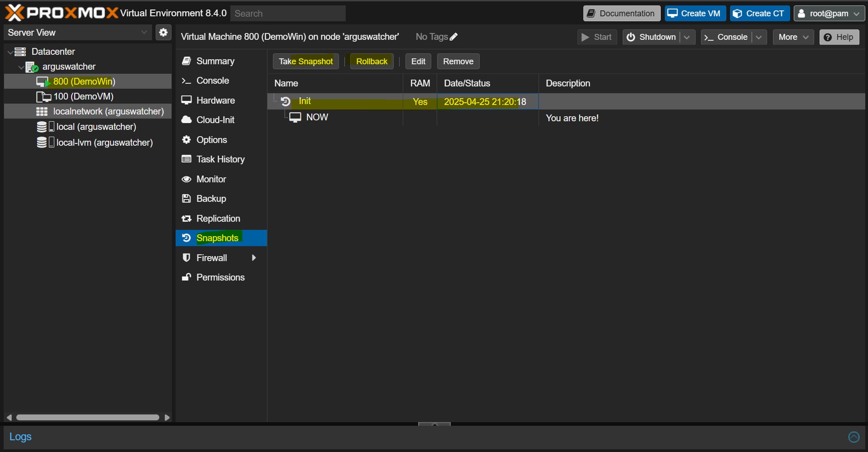Screen dimensions: 868x452
Task: Remove the selected snapshot
Action: tap(458, 62)
